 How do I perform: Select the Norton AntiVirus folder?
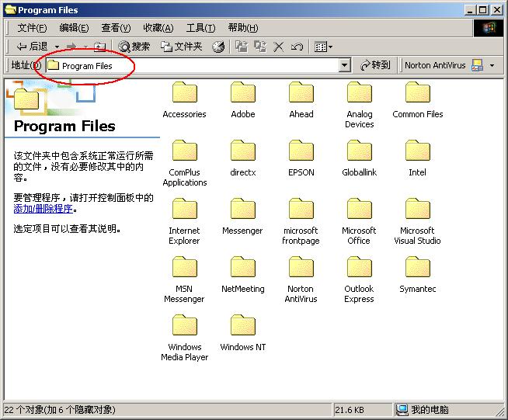pos(301,280)
